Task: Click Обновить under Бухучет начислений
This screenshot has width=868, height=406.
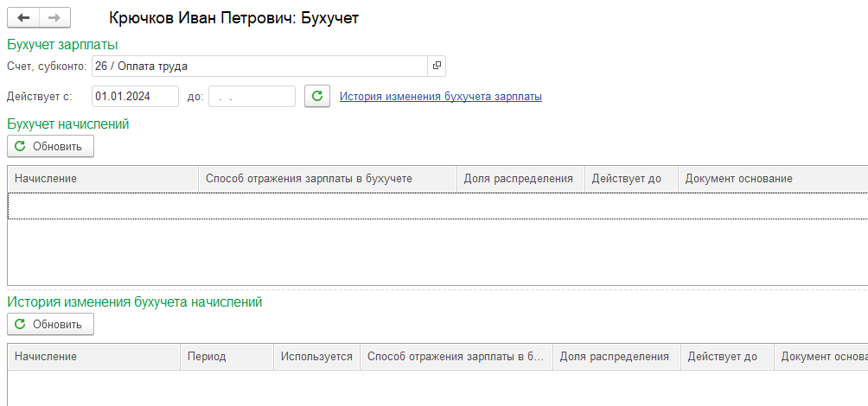Action: pos(50,147)
